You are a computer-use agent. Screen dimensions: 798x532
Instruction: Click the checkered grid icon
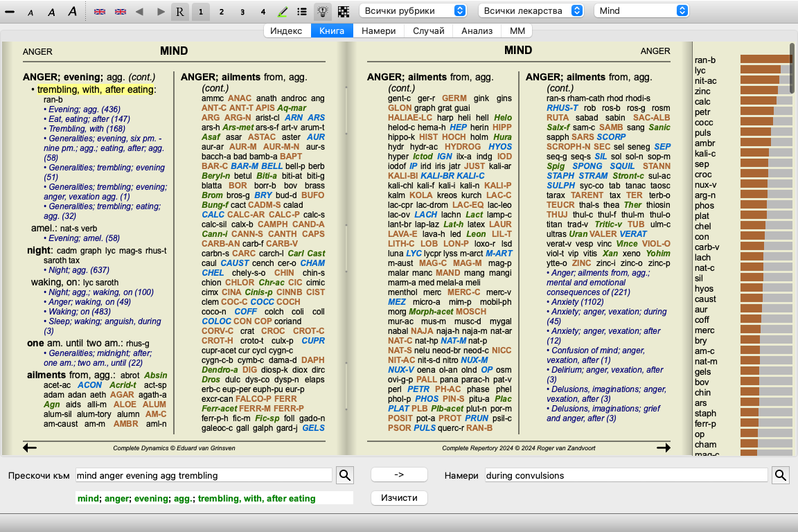[x=343, y=11]
